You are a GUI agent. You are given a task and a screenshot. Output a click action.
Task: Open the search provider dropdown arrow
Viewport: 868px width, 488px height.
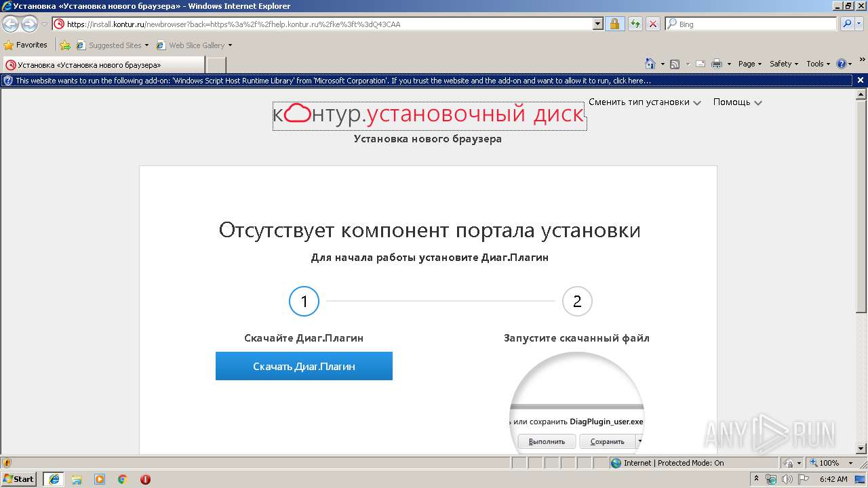coord(860,24)
